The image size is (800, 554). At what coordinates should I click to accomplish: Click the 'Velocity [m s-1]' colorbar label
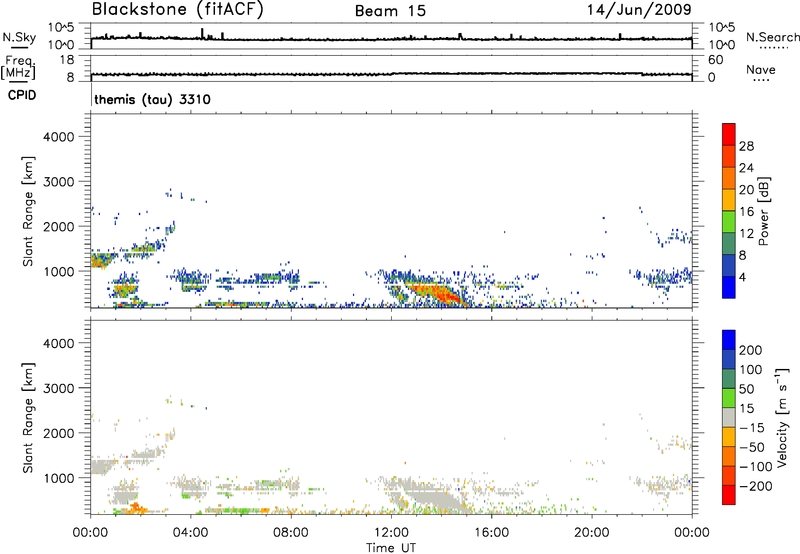click(781, 417)
